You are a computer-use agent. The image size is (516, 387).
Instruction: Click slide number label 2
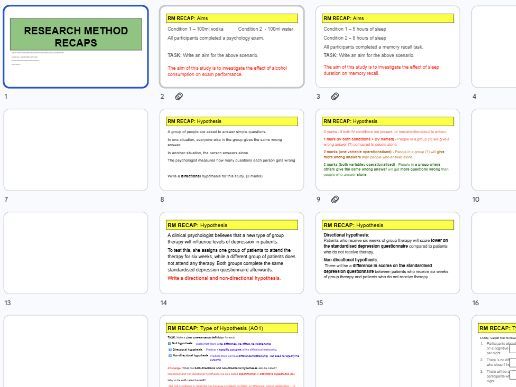pos(162,97)
